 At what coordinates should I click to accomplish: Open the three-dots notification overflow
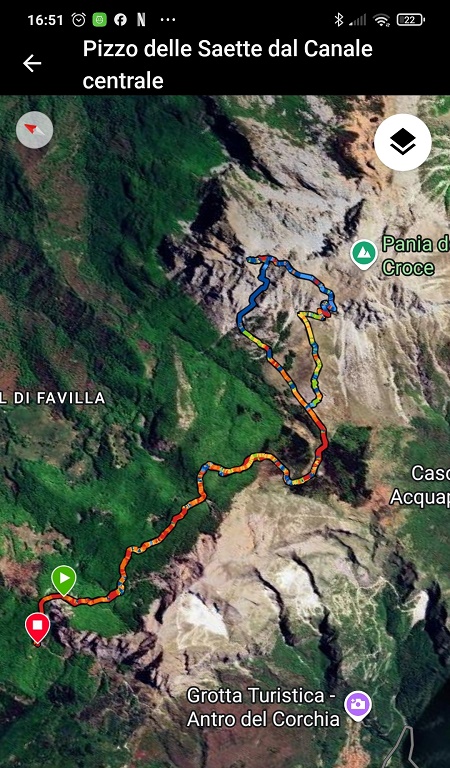tap(167, 20)
